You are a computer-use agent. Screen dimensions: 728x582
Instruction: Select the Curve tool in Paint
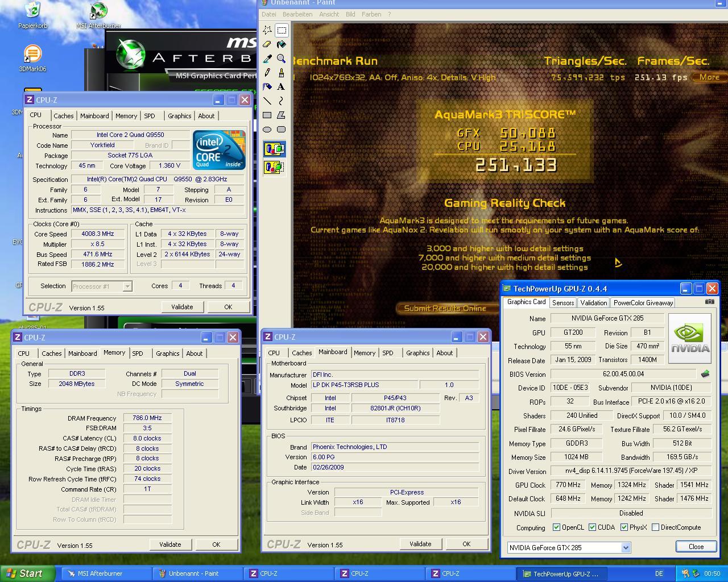282,101
